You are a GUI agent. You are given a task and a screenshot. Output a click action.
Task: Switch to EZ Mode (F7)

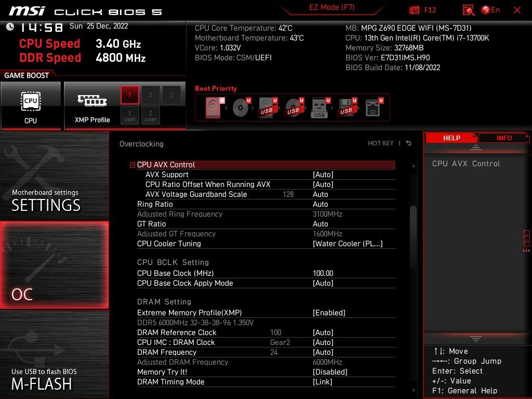(x=331, y=8)
